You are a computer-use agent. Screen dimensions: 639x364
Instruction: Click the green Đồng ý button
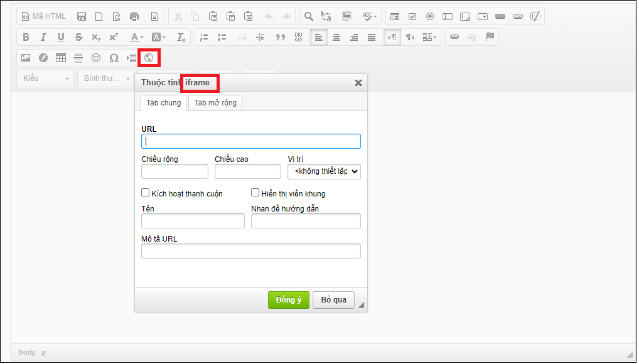coord(288,300)
